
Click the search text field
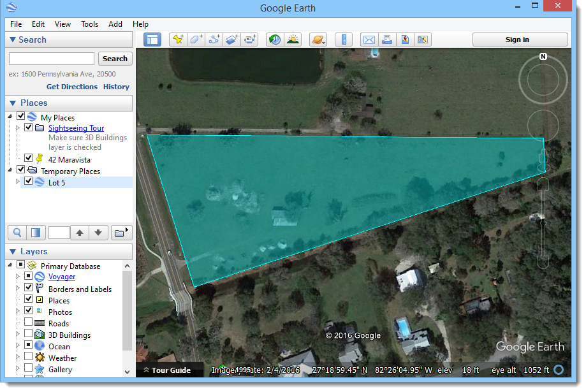pos(52,59)
